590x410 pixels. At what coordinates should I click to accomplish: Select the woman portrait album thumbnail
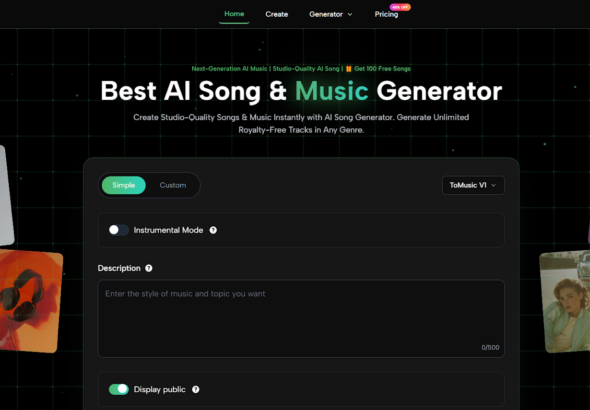click(566, 302)
